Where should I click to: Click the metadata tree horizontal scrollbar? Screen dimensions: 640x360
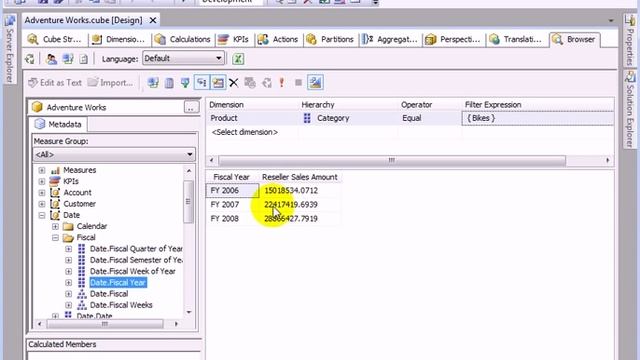(105, 324)
